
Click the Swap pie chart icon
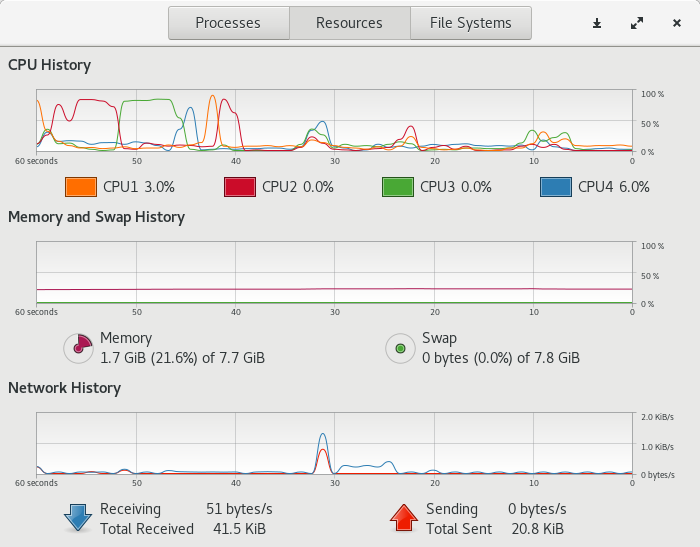click(x=400, y=348)
